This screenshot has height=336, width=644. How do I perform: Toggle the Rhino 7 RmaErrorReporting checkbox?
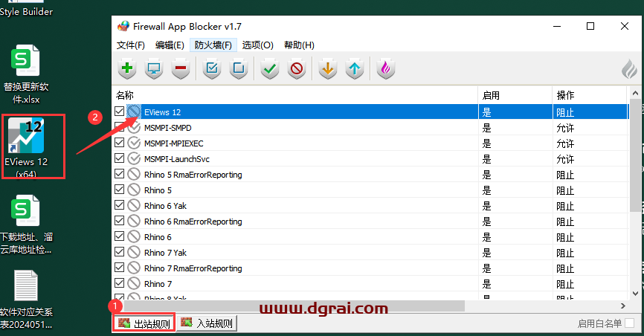click(x=120, y=268)
